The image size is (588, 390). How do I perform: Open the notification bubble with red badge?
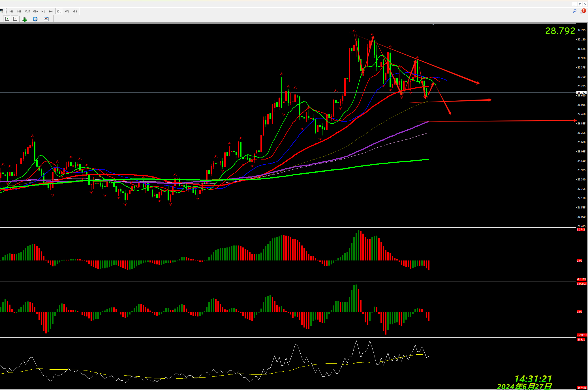tap(582, 11)
